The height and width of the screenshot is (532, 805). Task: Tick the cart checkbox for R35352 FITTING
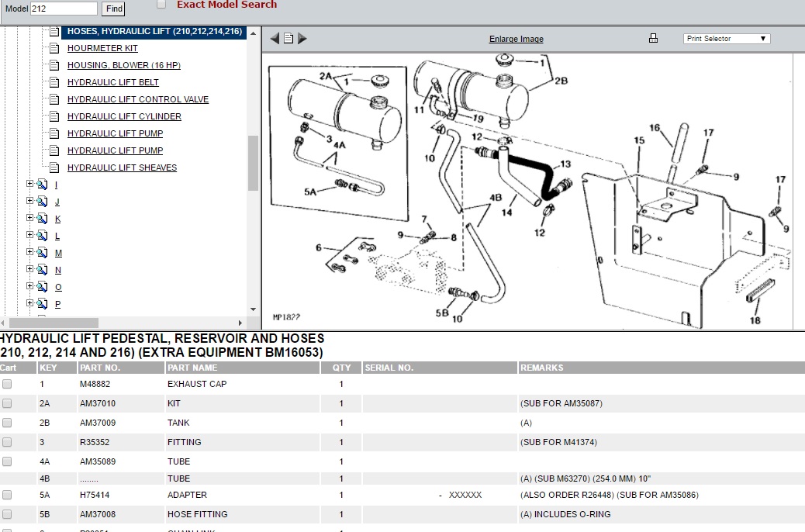click(7, 442)
